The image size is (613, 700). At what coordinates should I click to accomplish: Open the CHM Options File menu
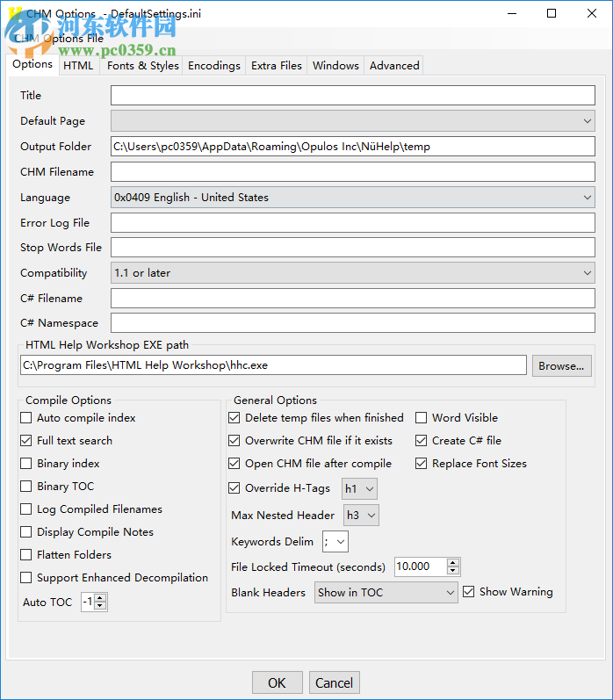click(x=59, y=39)
